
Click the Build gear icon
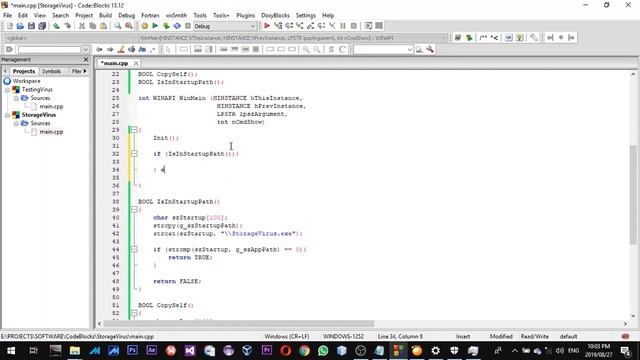tap(144, 26)
